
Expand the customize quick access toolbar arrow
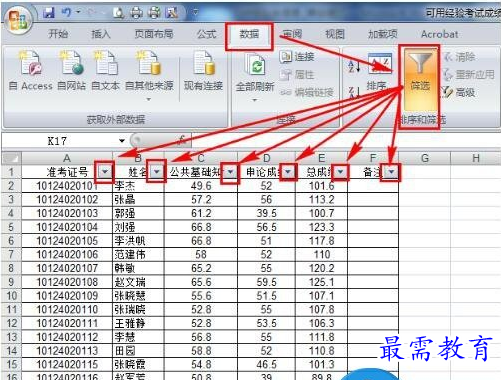195,13
